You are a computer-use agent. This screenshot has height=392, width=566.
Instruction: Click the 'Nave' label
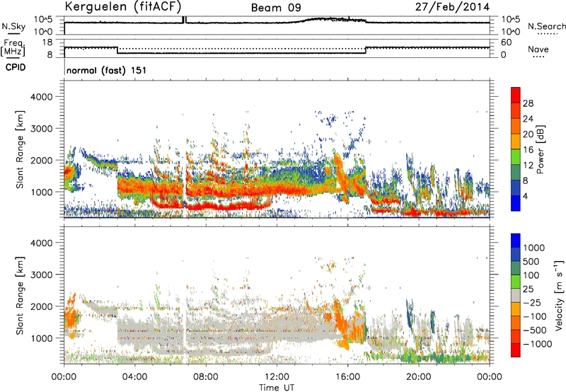[538, 50]
